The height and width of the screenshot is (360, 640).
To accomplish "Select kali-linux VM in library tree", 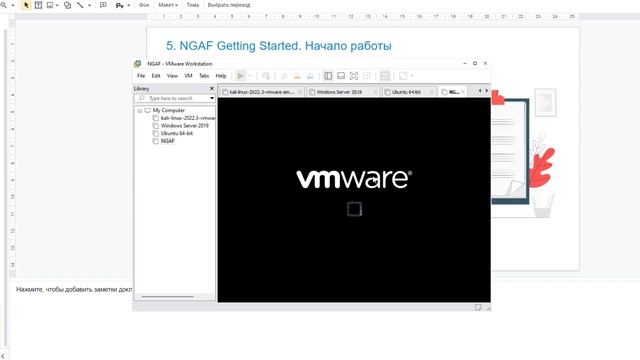I will [x=187, y=118].
